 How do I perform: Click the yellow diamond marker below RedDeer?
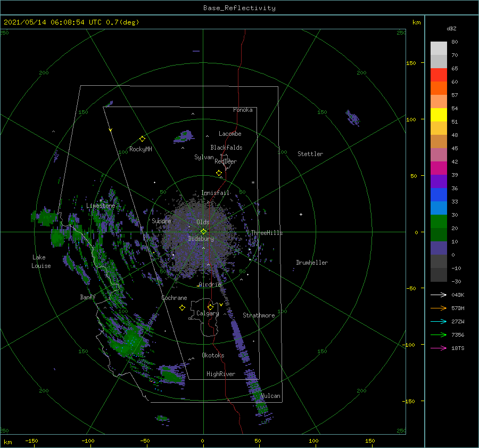219,173
